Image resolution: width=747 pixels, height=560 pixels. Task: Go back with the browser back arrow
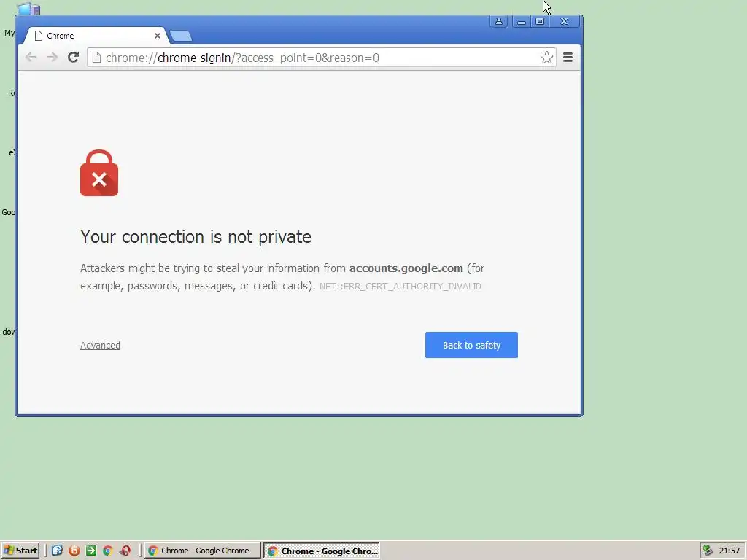point(31,58)
